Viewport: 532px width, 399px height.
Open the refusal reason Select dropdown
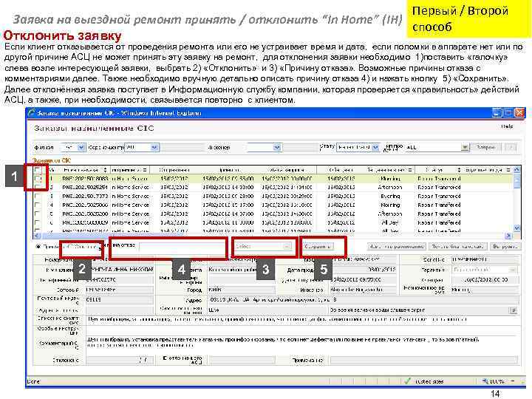[x=263, y=247]
